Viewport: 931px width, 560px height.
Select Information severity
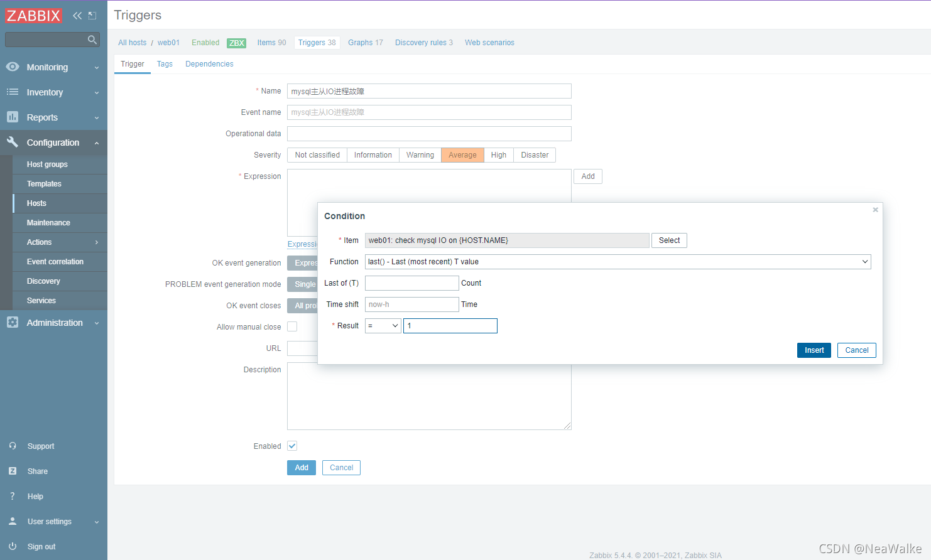pos(373,155)
